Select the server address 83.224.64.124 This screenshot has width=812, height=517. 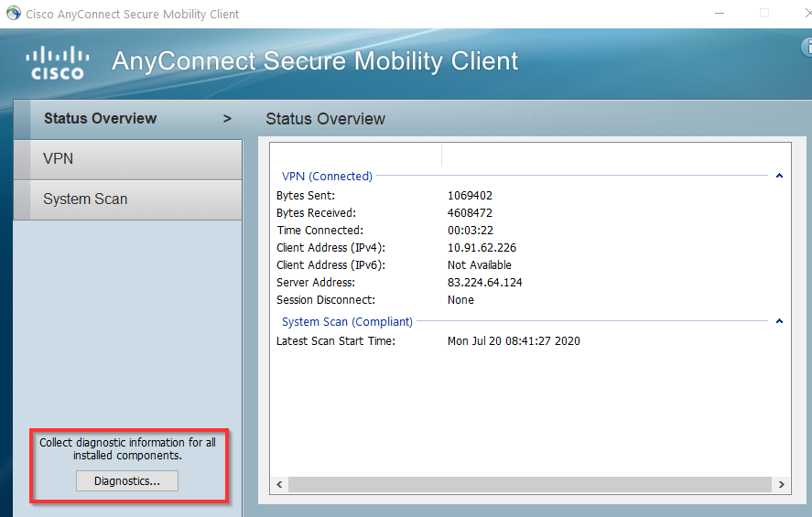point(484,283)
